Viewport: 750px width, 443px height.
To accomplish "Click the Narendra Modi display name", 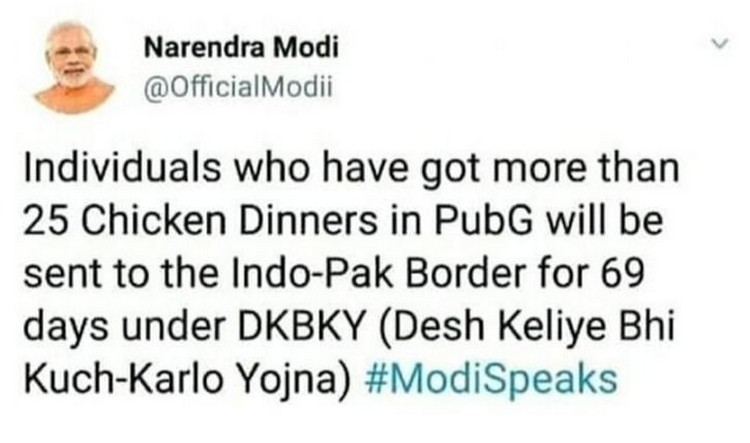I will pyautogui.click(x=241, y=47).
